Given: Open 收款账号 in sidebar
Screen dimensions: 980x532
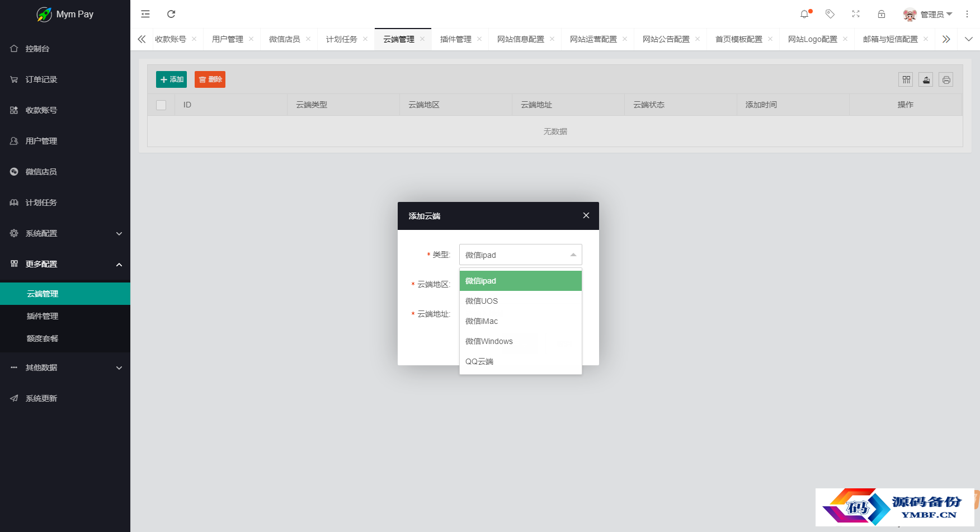Looking at the screenshot, I should pyautogui.click(x=65, y=110).
